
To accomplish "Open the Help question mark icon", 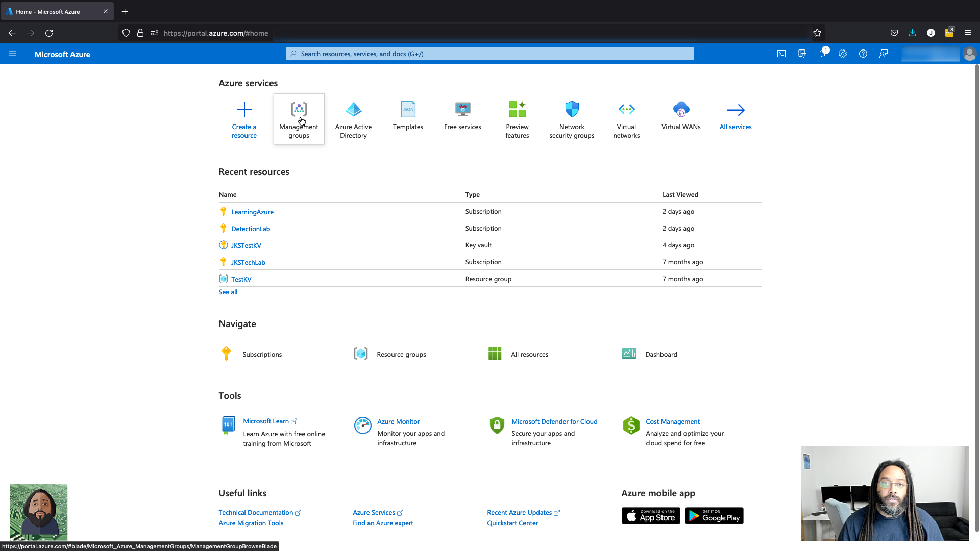I will click(863, 54).
